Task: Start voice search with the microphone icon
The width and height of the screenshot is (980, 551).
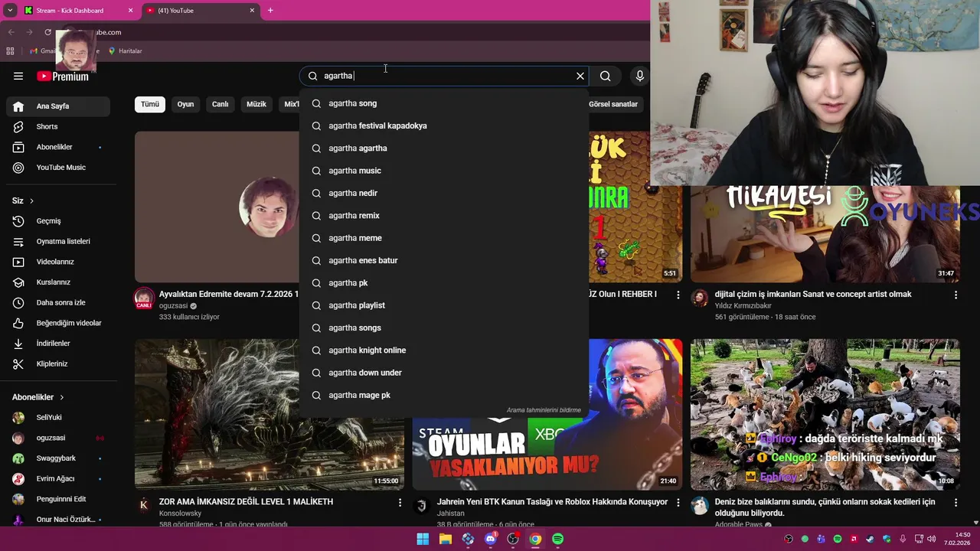Action: 640,76
